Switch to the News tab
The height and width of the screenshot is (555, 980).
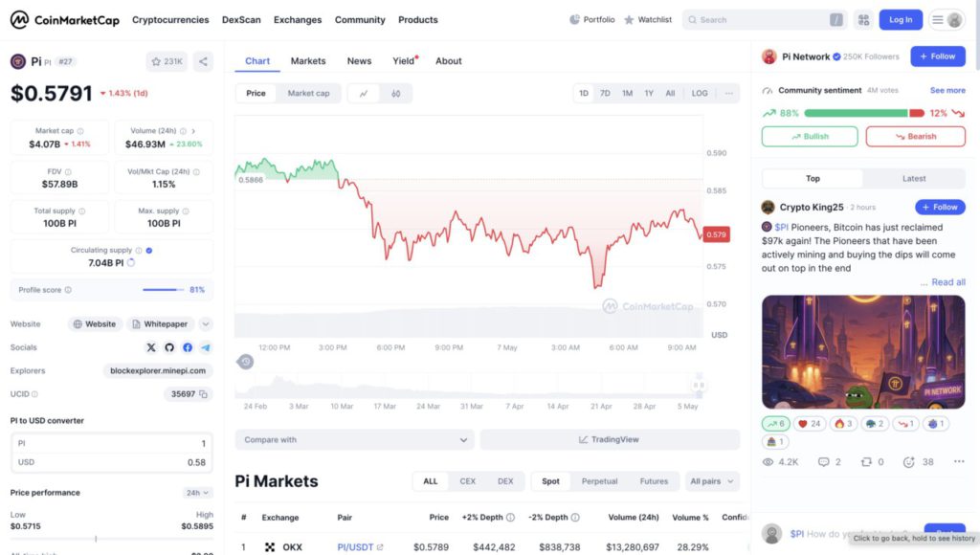(359, 61)
